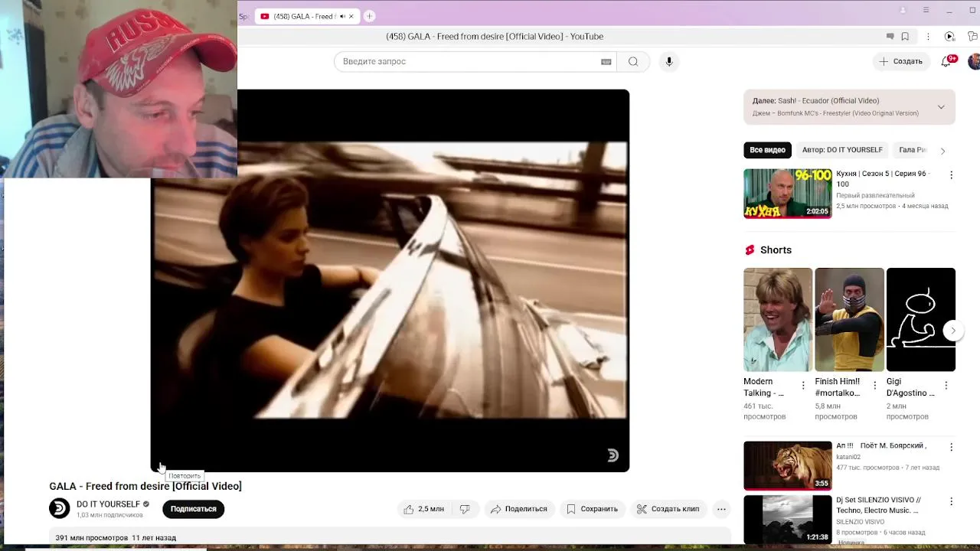
Task: Click the Первый развлекательный channel name
Action: pos(875,196)
